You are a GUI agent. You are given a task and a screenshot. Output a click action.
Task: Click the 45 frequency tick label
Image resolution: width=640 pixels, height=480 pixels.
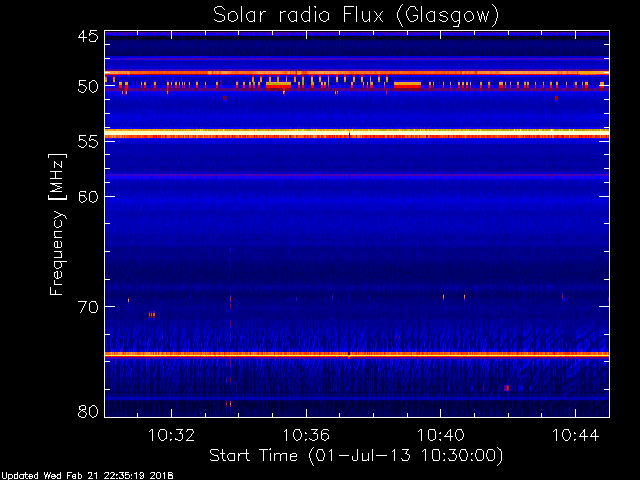click(x=88, y=37)
